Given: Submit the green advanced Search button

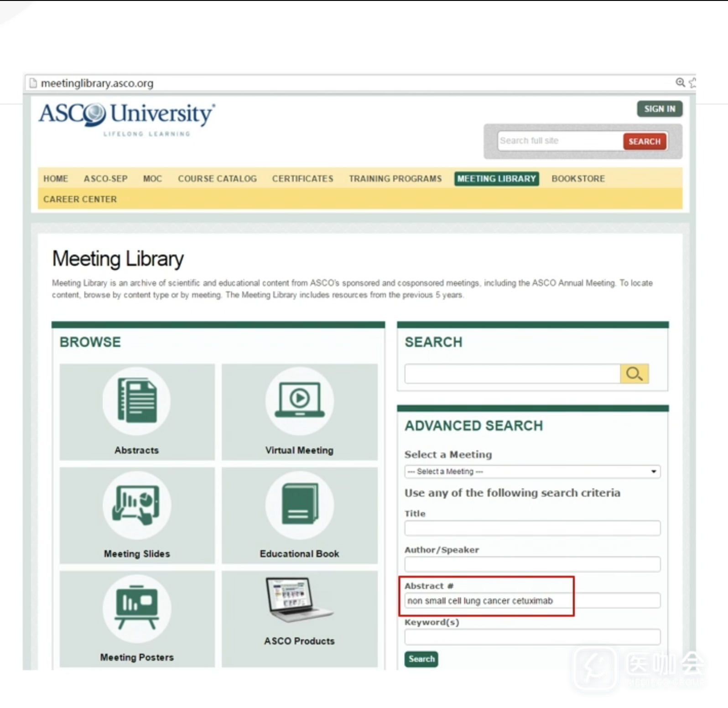Looking at the screenshot, I should tap(421, 659).
